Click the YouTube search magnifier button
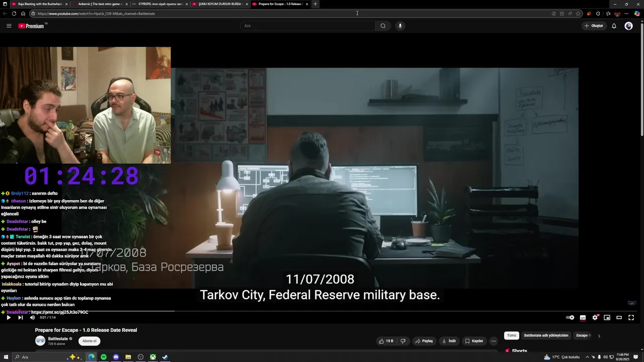644x362 pixels. pyautogui.click(x=383, y=26)
